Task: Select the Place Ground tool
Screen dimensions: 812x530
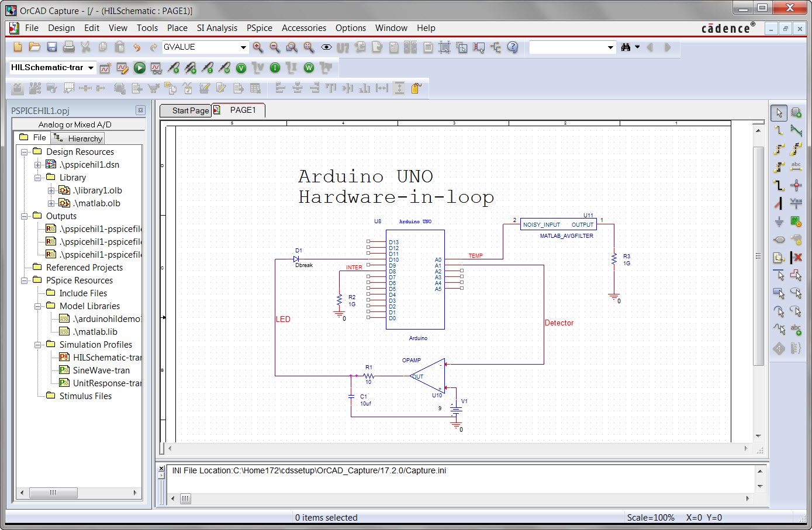Action: (779, 221)
